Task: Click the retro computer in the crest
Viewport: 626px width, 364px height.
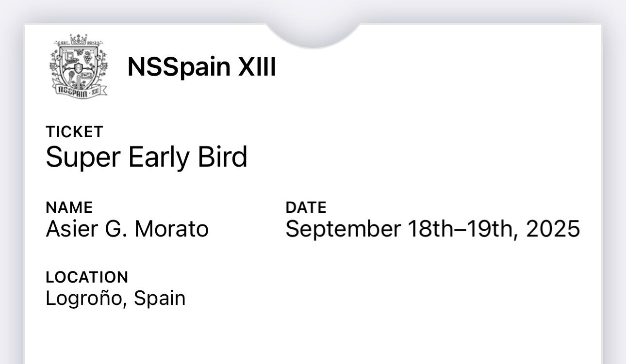Action: (71, 58)
